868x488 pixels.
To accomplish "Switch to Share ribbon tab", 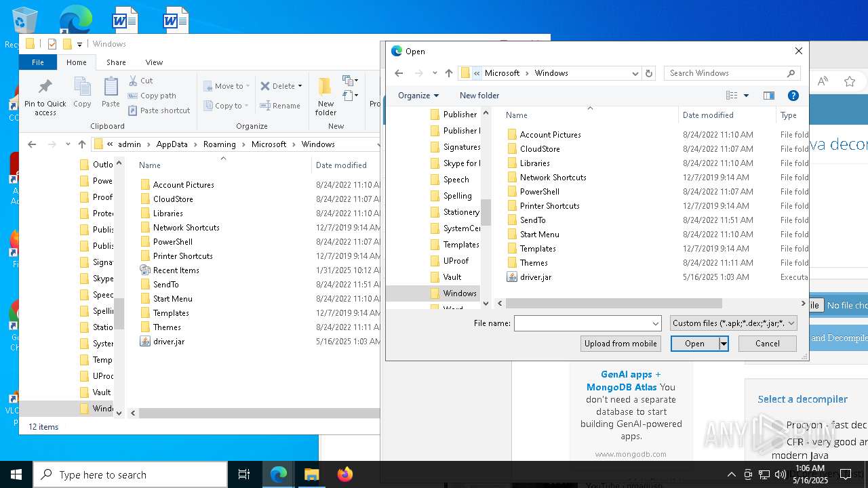I will tap(116, 62).
